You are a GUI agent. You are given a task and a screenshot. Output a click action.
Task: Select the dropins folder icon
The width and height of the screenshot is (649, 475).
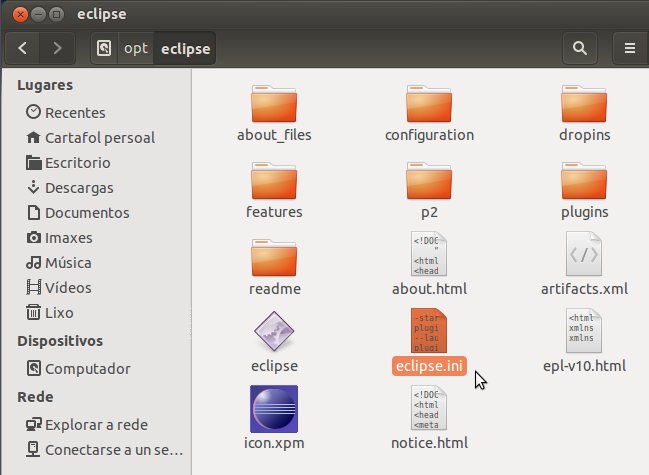tap(584, 104)
